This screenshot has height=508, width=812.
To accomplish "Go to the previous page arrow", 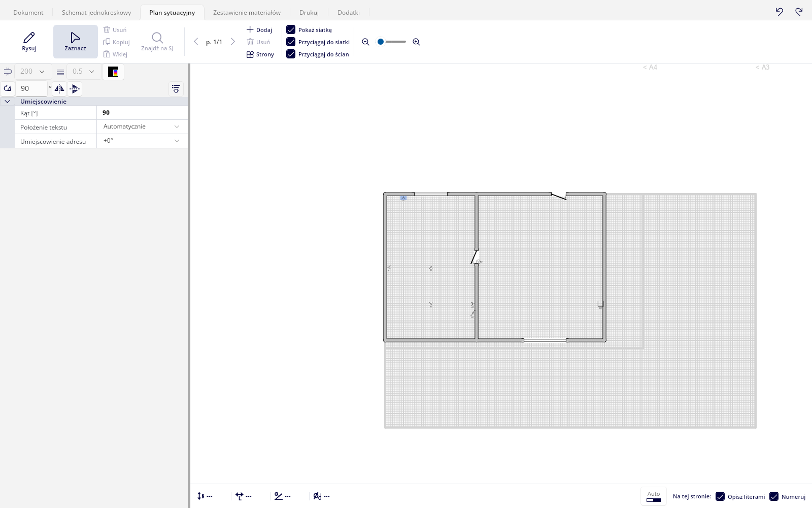I will coord(196,42).
